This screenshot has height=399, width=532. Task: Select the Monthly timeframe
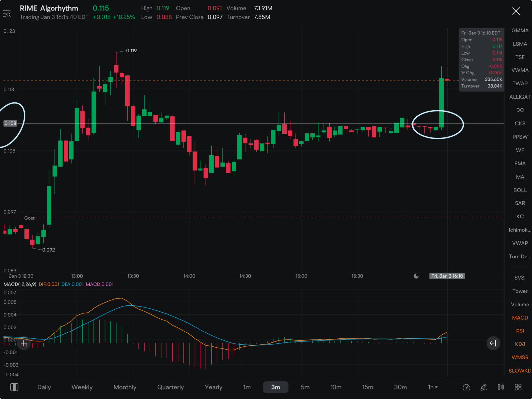(x=125, y=387)
